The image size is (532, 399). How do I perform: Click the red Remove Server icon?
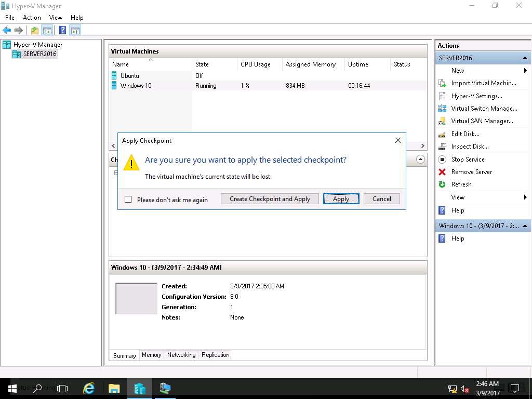click(x=442, y=172)
